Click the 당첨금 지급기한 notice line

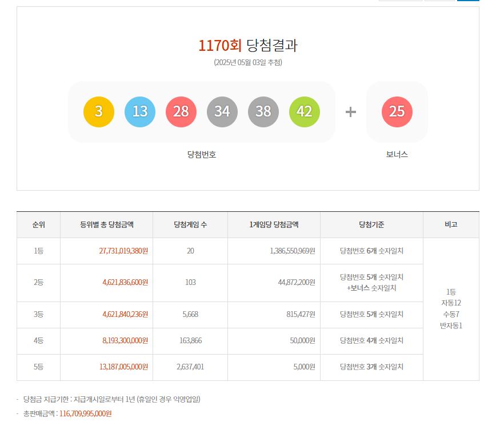[112, 399]
